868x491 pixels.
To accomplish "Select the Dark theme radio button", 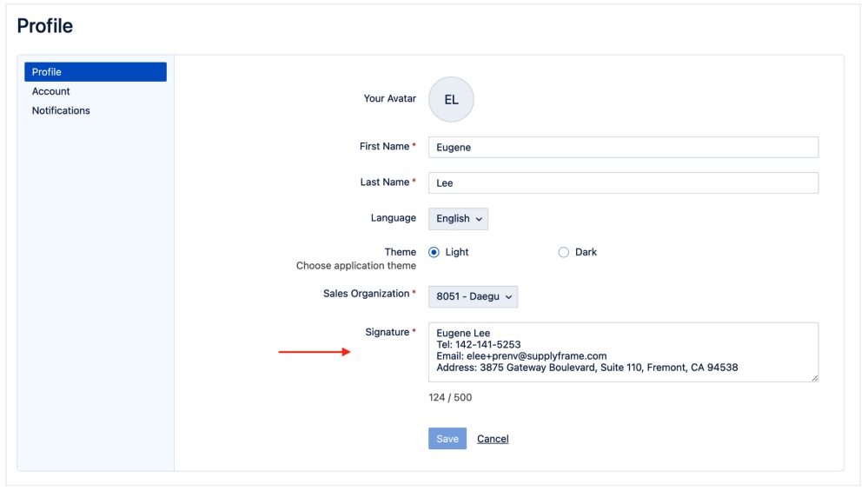I will click(564, 252).
